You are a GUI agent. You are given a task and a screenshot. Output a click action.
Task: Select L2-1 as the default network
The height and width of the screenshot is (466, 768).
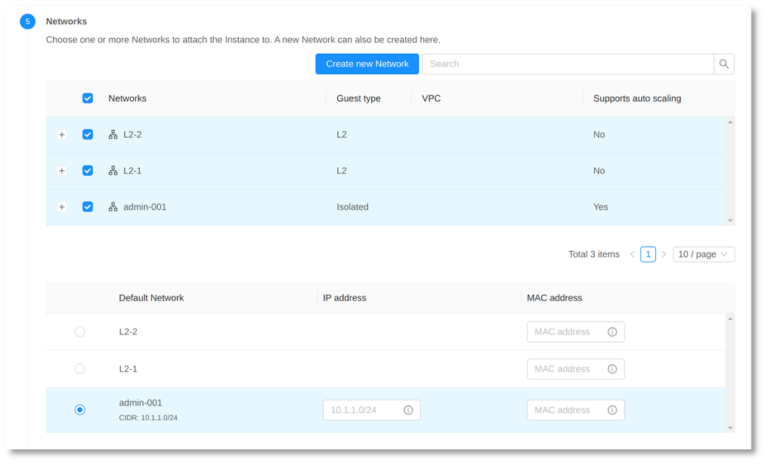click(80, 368)
